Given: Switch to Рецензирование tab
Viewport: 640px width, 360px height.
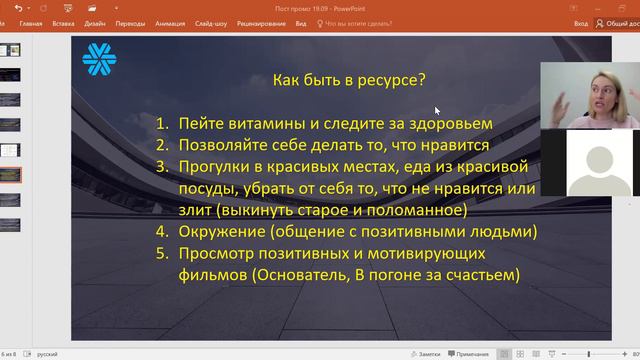Looking at the screenshot, I should pyautogui.click(x=261, y=24).
